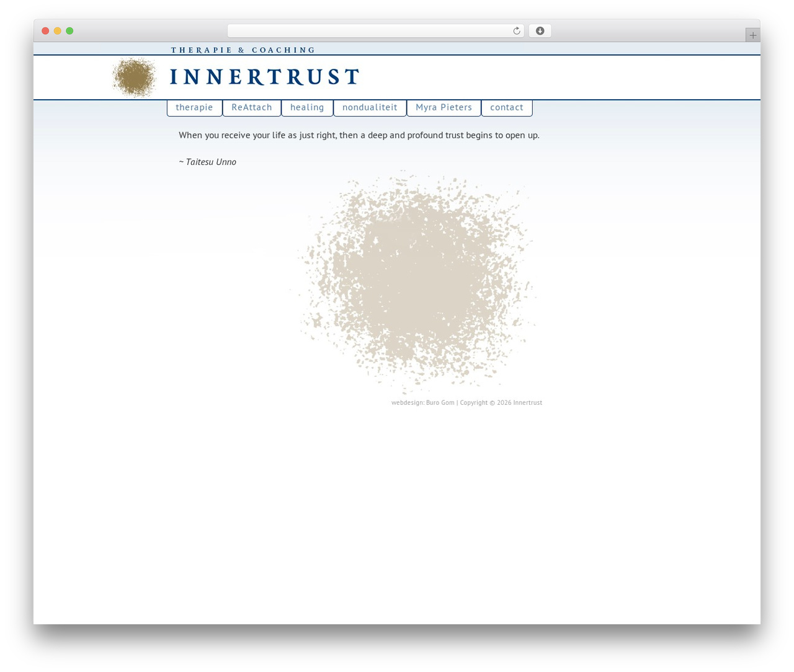Click the large beige splatter image
Image resolution: width=794 pixels, height=672 pixels.
(x=414, y=282)
